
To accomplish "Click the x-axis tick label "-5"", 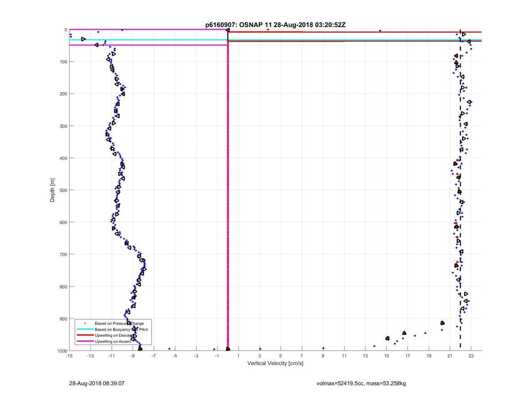I will pos(175,356).
